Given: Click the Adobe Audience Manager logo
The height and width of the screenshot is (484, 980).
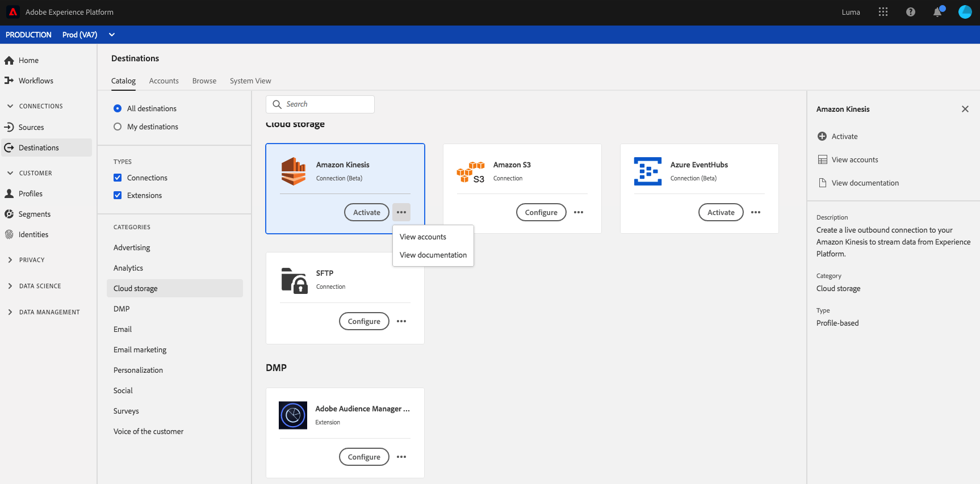Looking at the screenshot, I should click(293, 415).
